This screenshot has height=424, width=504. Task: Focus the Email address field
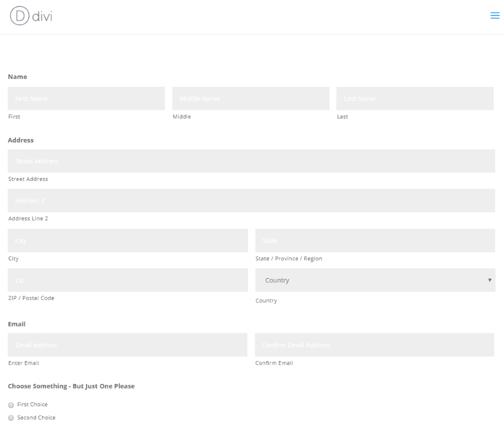128,345
